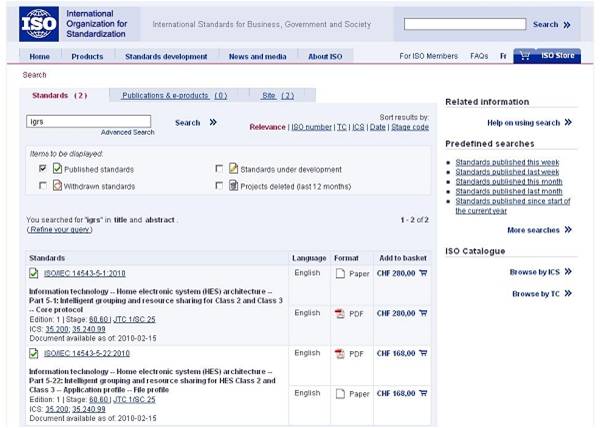Switch to Site (2) results tab
This screenshot has height=428, width=602.
[278, 96]
